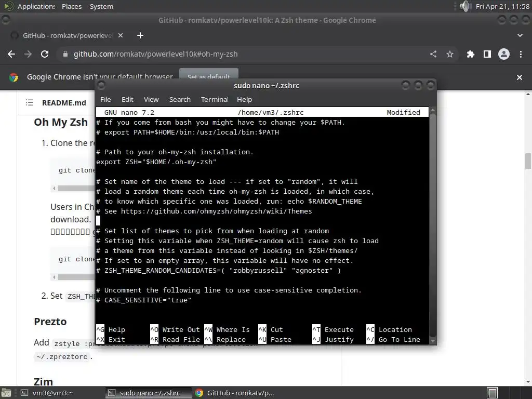Click the ZSH_THEME_RANDOM_CANDIDATES line

[x=219, y=270]
